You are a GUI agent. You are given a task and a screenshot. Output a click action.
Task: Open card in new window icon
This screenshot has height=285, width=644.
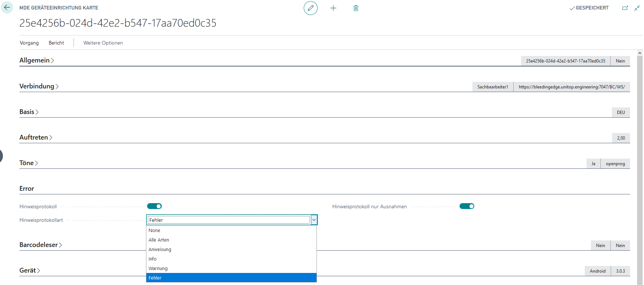pyautogui.click(x=625, y=8)
